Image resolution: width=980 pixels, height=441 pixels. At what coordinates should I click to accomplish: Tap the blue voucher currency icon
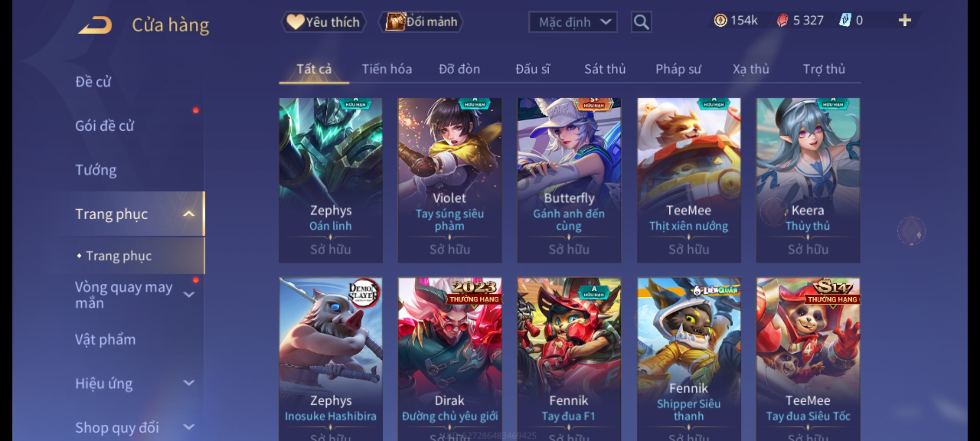coord(845,20)
